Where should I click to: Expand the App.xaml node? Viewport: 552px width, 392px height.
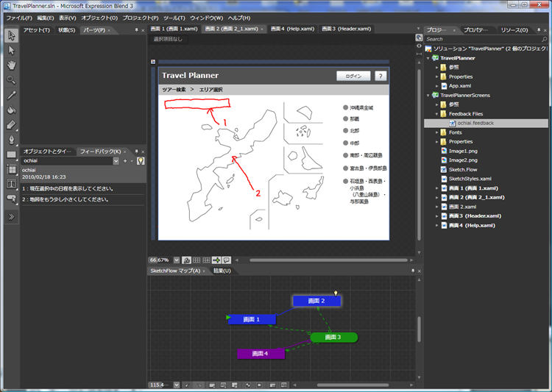[x=436, y=86]
